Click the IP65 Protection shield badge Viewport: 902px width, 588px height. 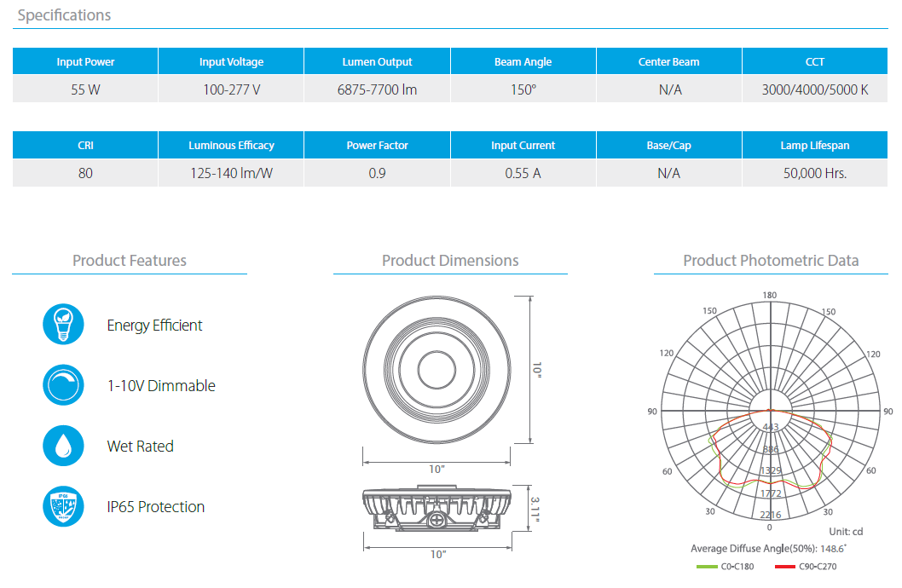(x=63, y=507)
